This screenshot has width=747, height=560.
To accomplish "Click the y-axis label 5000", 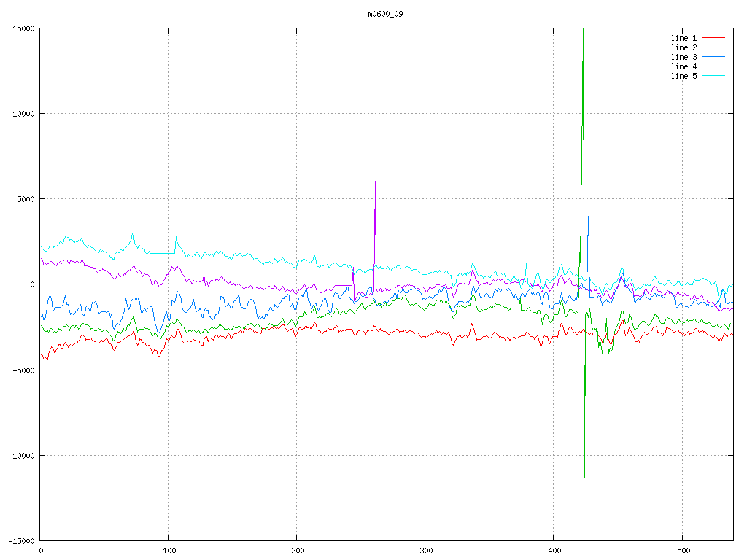I will pos(26,199).
